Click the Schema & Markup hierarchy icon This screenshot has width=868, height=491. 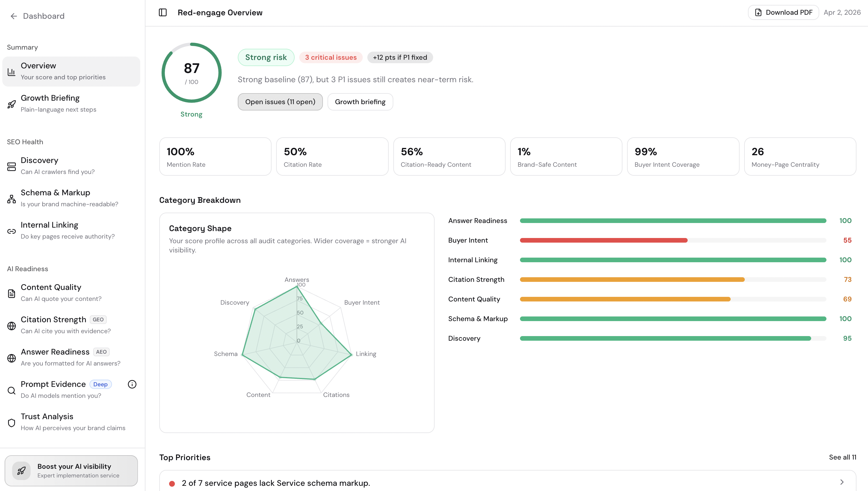[11, 199]
